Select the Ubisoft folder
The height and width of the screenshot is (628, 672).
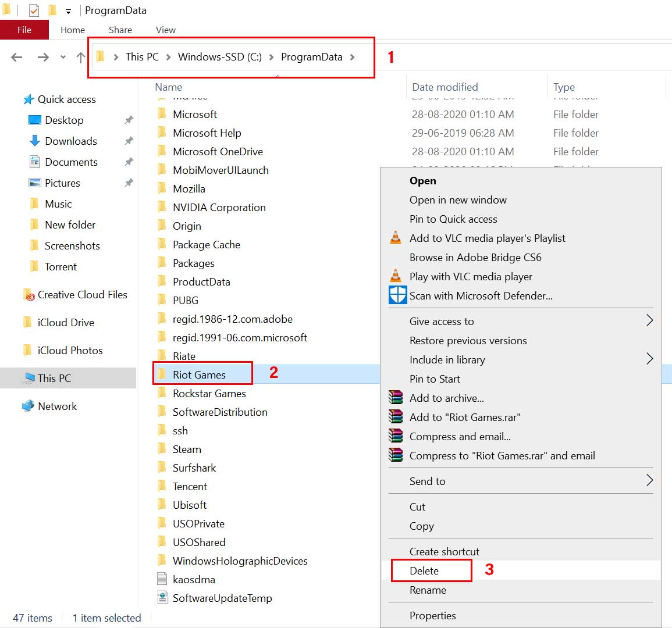[190, 505]
